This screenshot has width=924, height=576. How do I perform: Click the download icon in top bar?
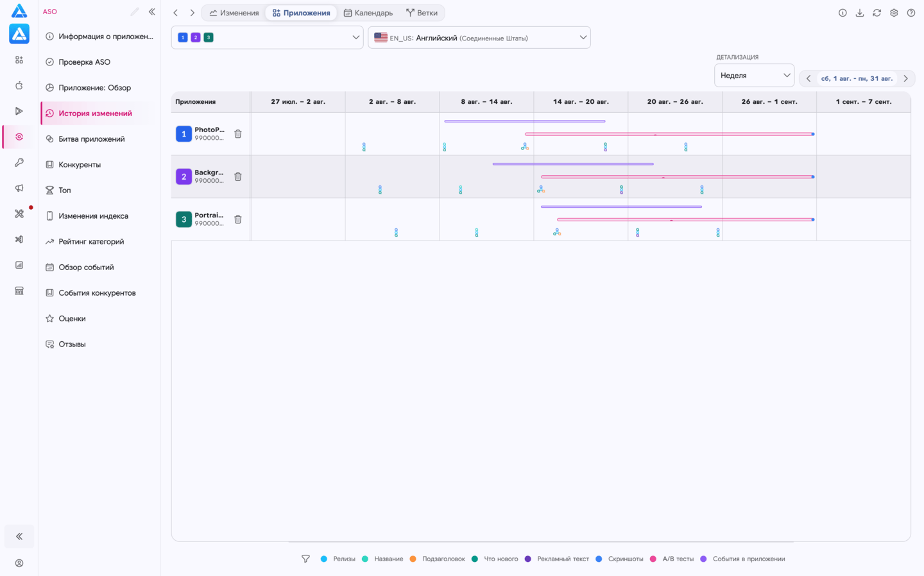click(860, 13)
